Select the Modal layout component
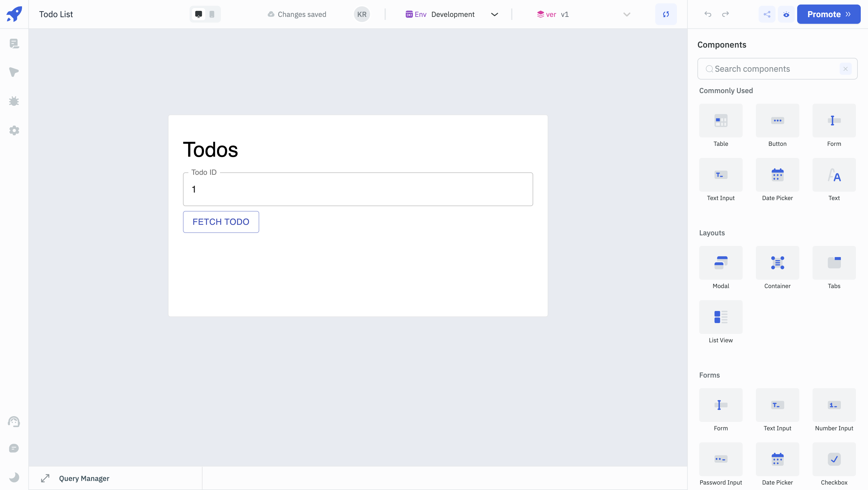 point(721,268)
